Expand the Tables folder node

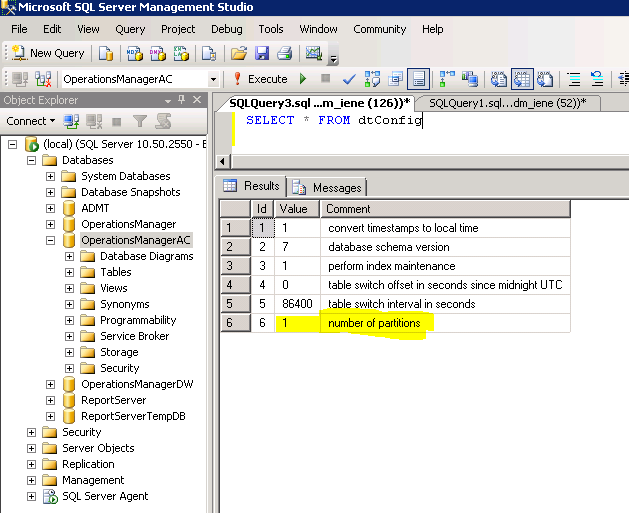(x=70, y=272)
